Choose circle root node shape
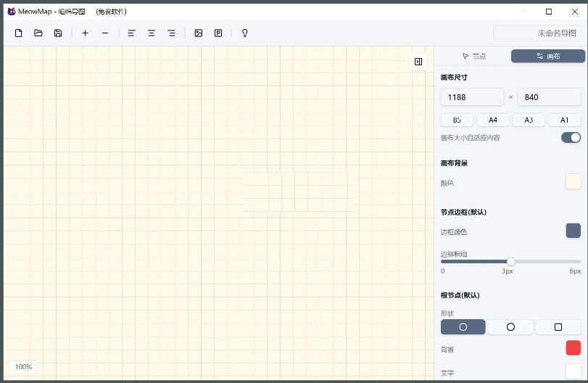Viewport: 588px width, 383px height. pyautogui.click(x=510, y=327)
